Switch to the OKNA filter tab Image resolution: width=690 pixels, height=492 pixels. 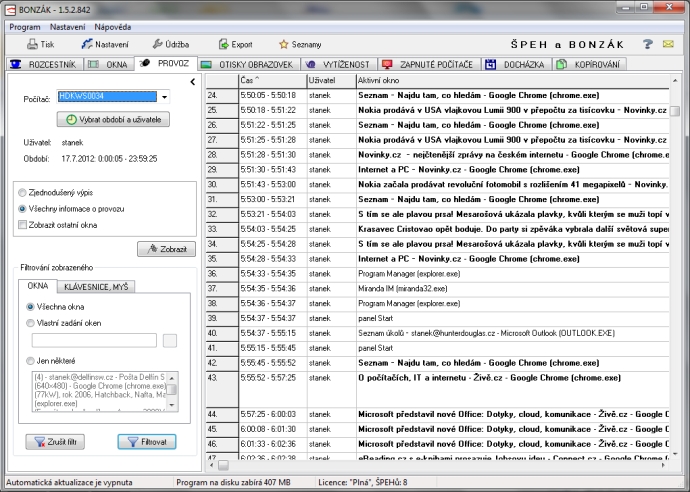click(38, 286)
